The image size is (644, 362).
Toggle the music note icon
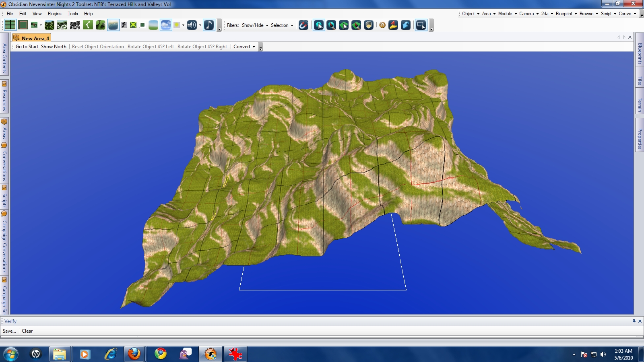pos(209,25)
